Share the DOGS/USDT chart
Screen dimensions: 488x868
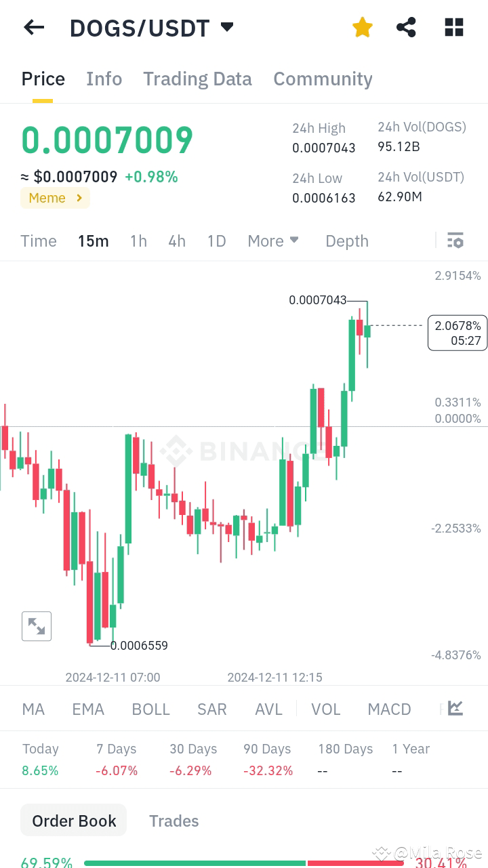click(406, 27)
